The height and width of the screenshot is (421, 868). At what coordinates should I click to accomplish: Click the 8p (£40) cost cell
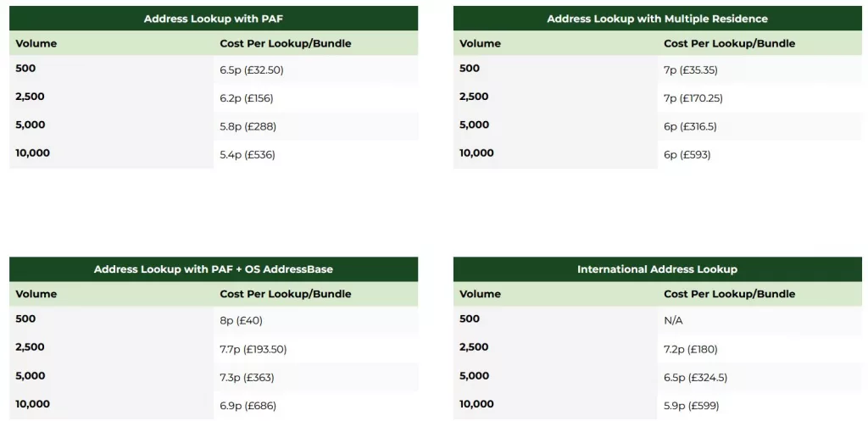[x=242, y=321]
